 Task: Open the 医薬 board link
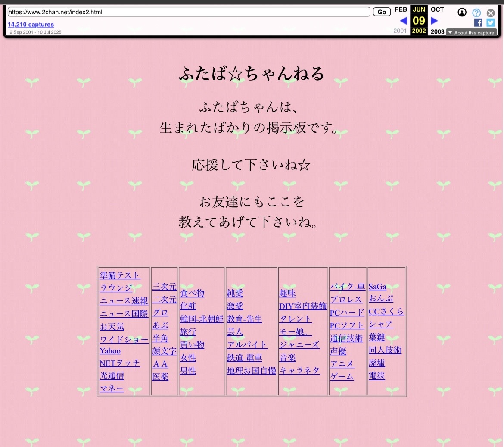click(160, 377)
